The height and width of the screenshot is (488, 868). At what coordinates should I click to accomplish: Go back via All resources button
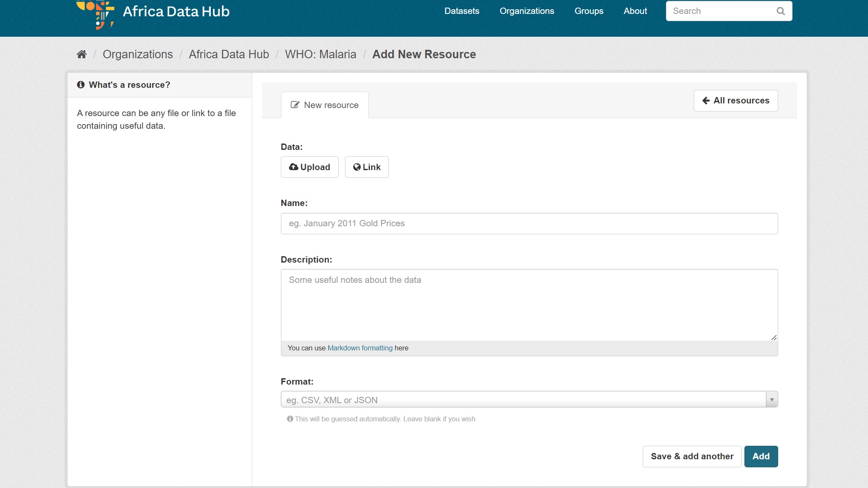tap(736, 100)
